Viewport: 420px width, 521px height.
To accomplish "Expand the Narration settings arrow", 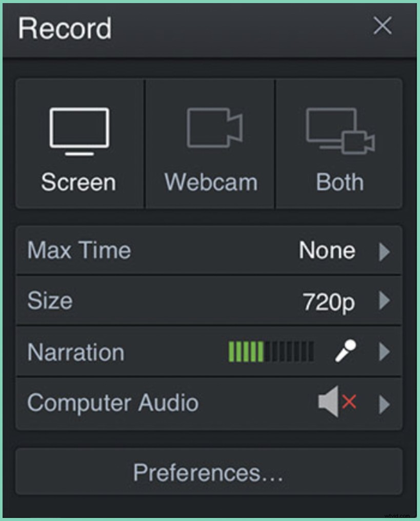I will [384, 352].
